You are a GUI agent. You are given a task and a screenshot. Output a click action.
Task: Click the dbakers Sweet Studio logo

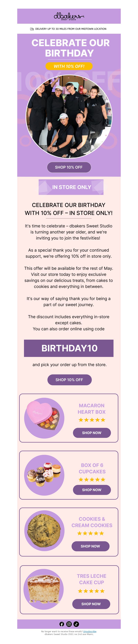pos(69,16)
